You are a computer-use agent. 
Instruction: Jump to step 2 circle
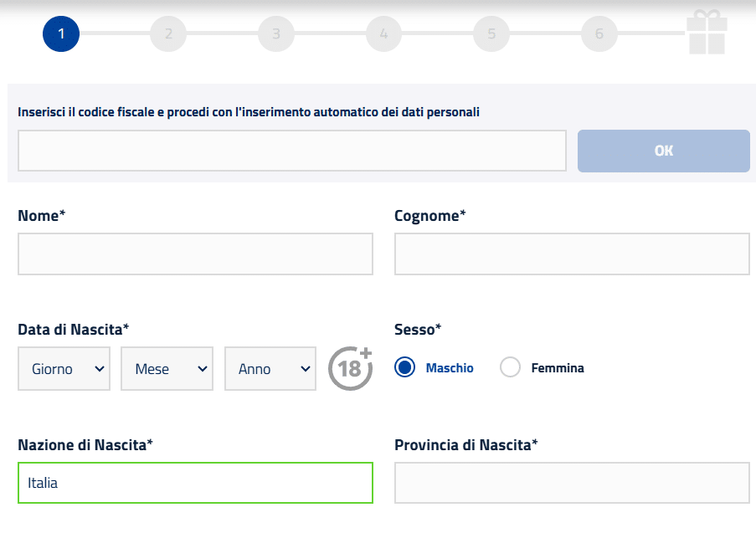168,34
